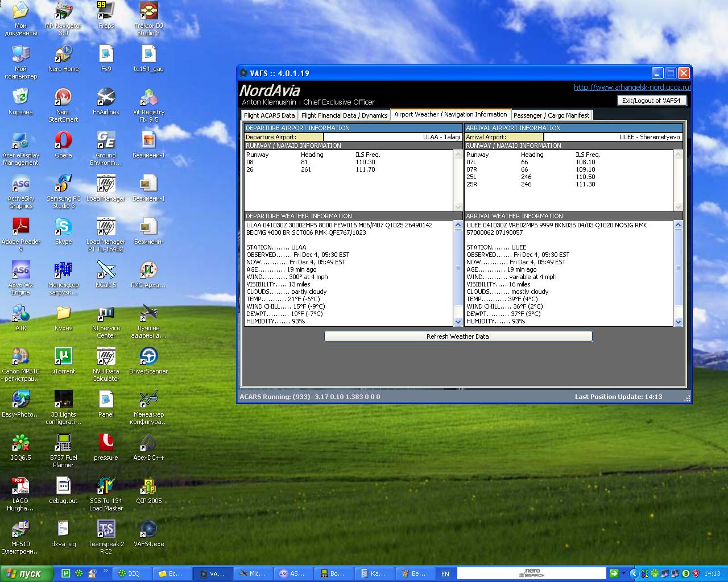Launch the µTorrent desktop shortcut

[x=63, y=361]
